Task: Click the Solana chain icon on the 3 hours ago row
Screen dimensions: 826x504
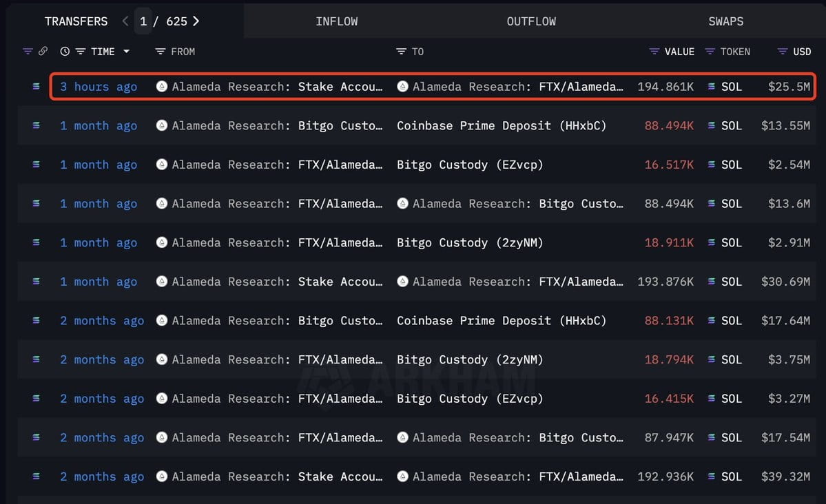Action: tap(36, 87)
